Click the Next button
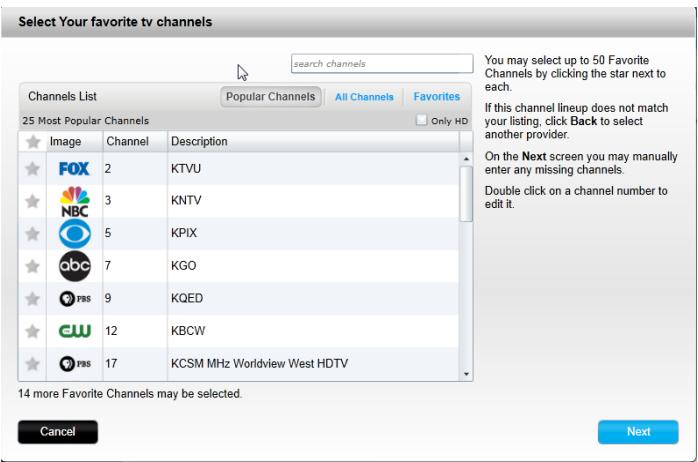698x462 pixels. click(x=638, y=432)
